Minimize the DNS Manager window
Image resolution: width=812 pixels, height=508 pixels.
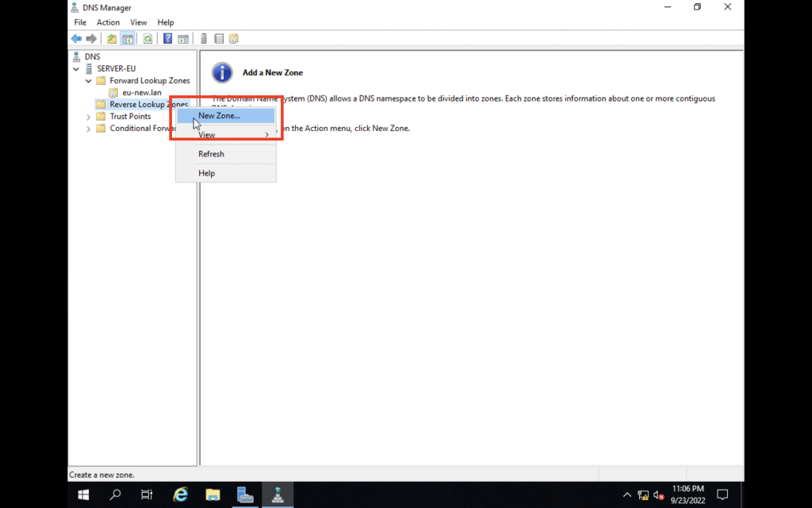click(668, 6)
